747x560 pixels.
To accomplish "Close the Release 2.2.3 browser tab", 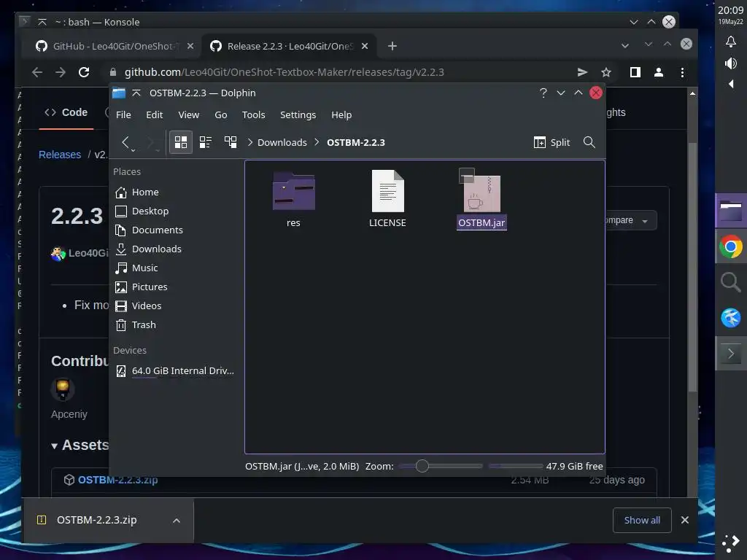I will [x=365, y=46].
